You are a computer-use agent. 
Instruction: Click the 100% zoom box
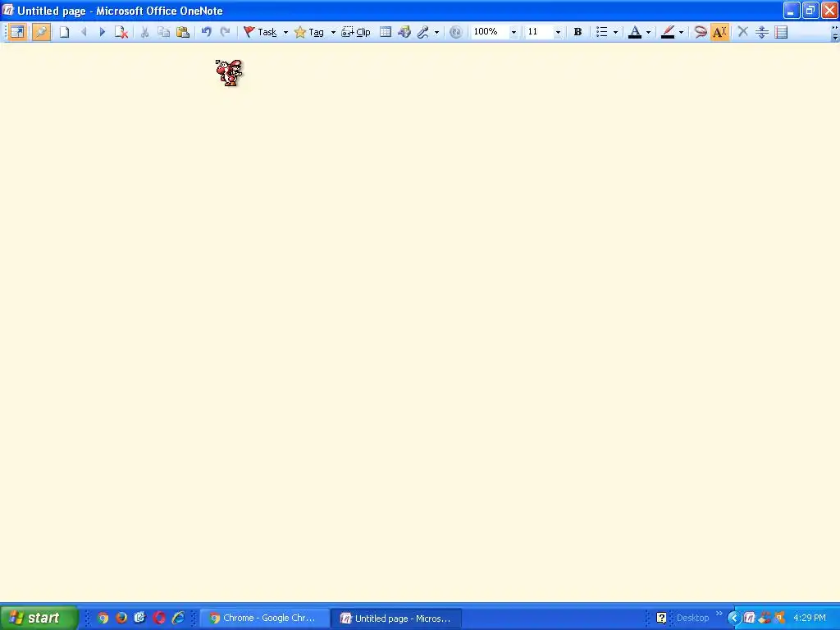(489, 32)
